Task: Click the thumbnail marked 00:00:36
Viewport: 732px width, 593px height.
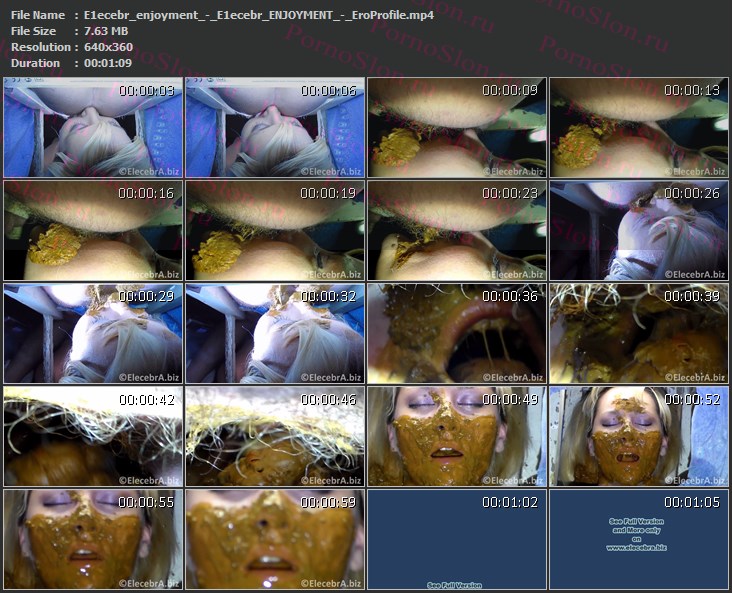Action: point(457,333)
